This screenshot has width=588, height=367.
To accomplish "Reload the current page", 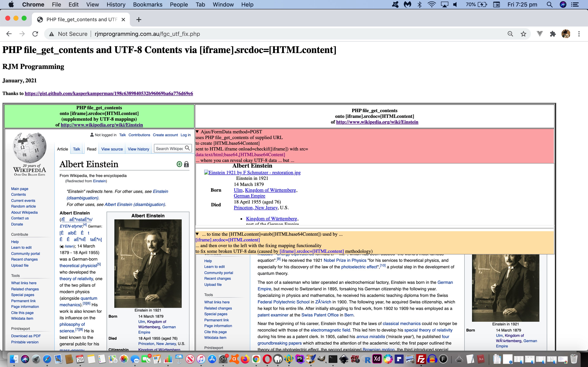I will [x=35, y=34].
